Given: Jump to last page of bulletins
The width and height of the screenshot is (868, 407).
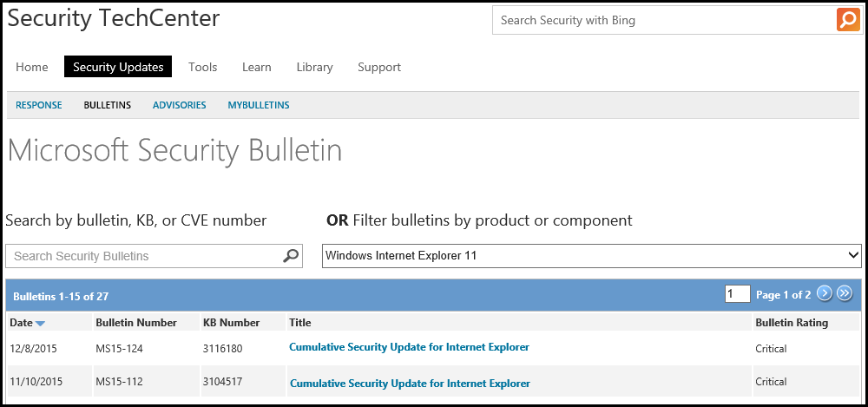Looking at the screenshot, I should (x=845, y=294).
